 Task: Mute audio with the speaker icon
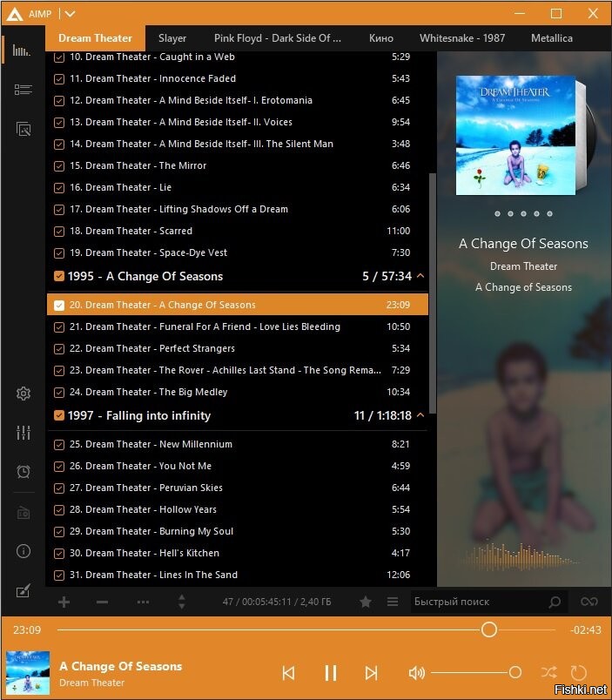(x=416, y=673)
